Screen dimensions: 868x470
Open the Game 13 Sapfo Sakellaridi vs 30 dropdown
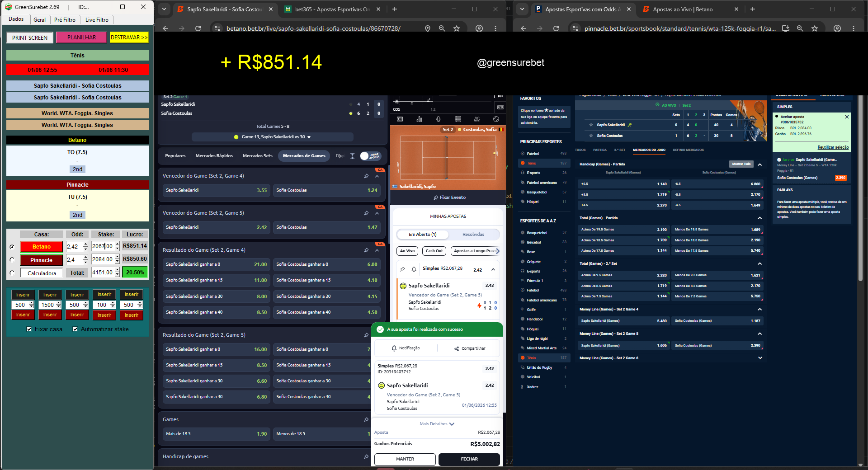(x=273, y=137)
